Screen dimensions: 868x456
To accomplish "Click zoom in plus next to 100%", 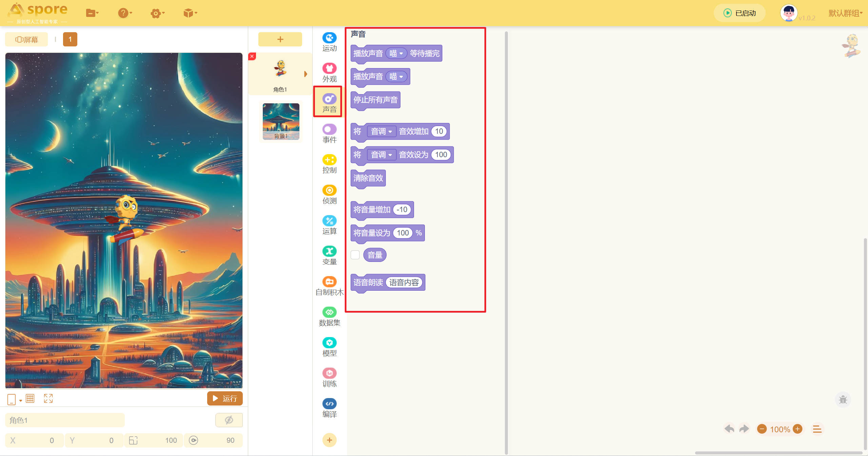I will [797, 429].
